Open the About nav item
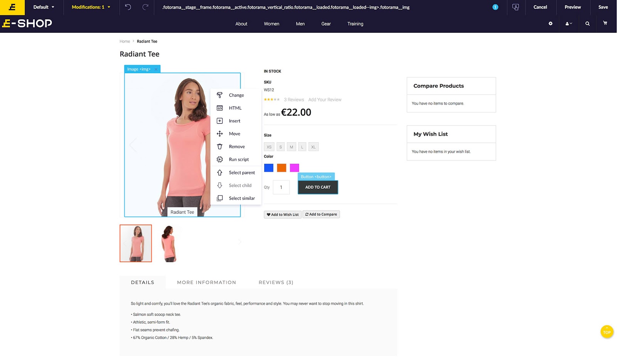This screenshot has height=364, width=617. [x=241, y=24]
